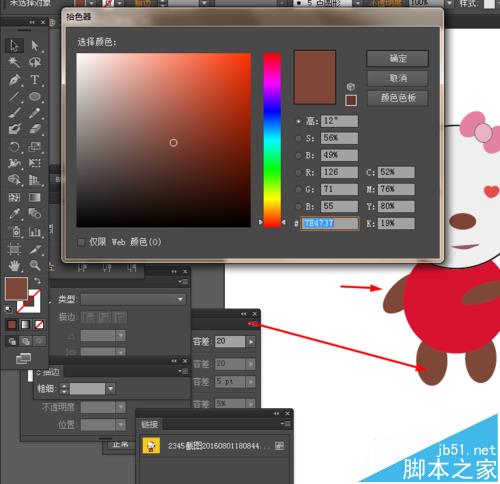The image size is (500, 484).
Task: Set the toolbar's solid Color mode button
Action: [12, 324]
